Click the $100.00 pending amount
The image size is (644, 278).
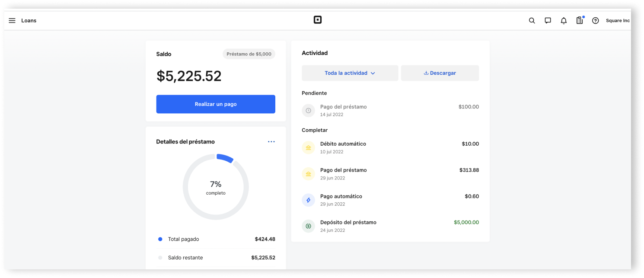(469, 107)
